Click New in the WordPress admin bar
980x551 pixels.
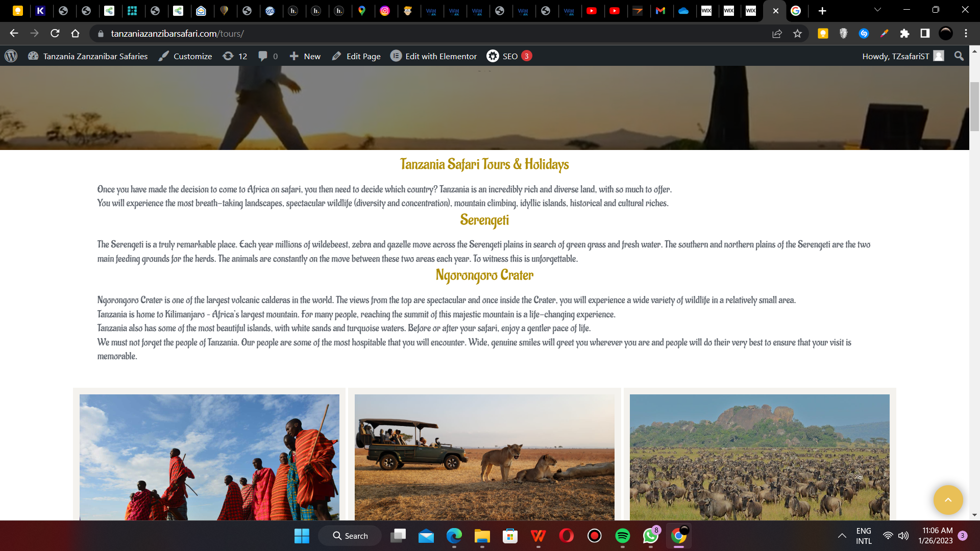point(305,56)
